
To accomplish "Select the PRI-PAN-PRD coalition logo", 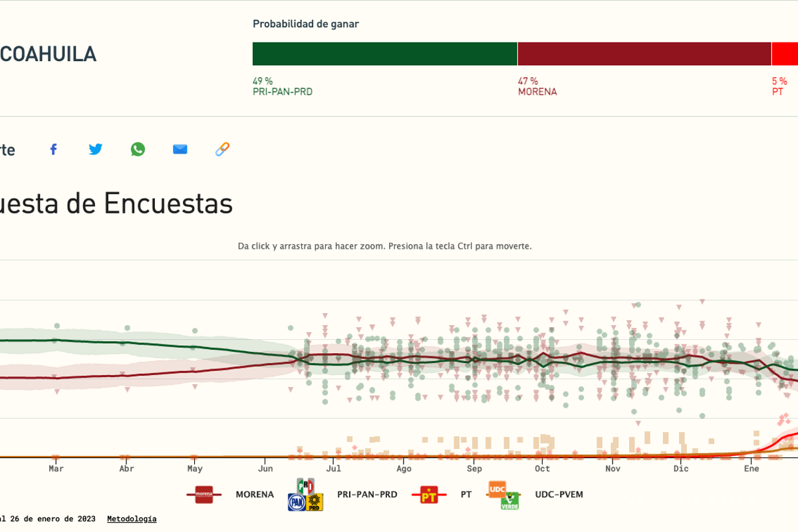I will [305, 495].
